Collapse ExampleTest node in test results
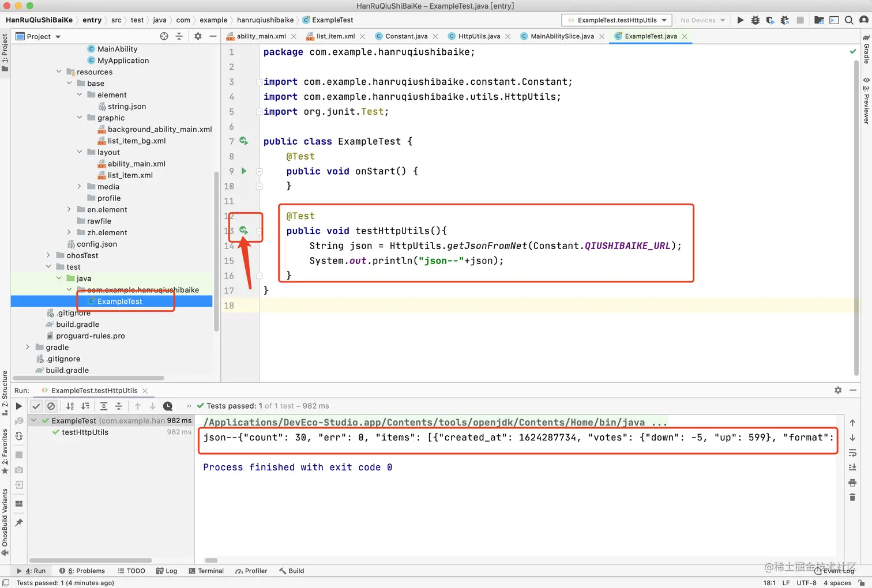The width and height of the screenshot is (872, 588). [x=33, y=421]
